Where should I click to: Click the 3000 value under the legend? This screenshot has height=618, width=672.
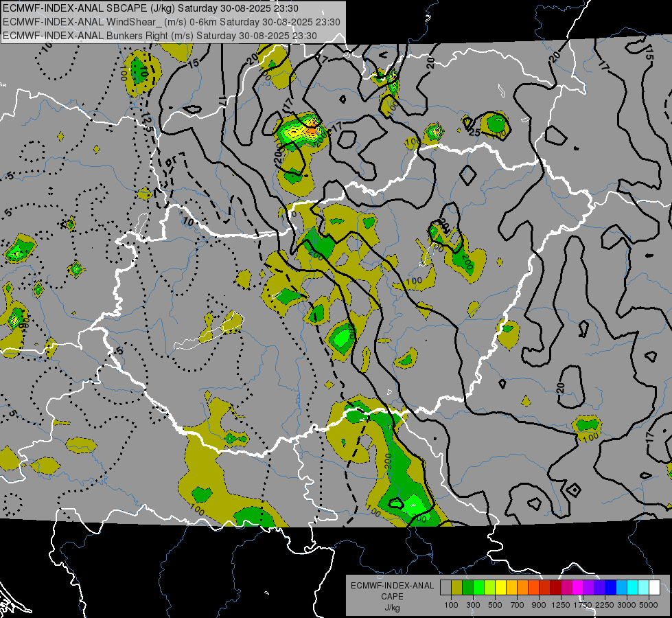(627, 605)
